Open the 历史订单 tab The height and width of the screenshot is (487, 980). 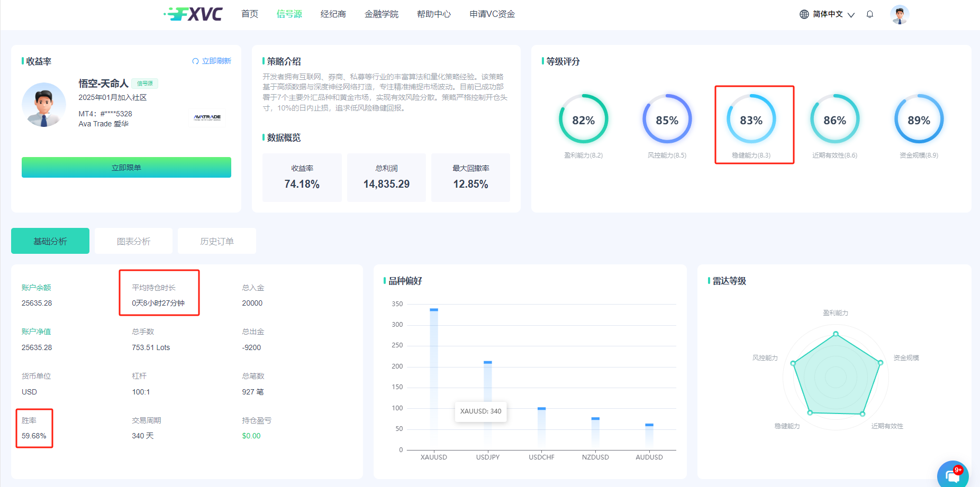coord(217,241)
